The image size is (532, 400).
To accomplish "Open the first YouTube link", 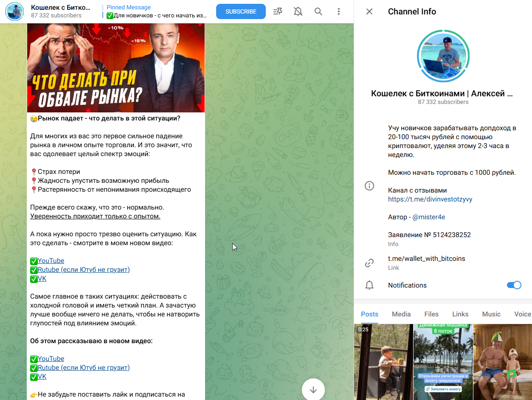I will coord(51,261).
